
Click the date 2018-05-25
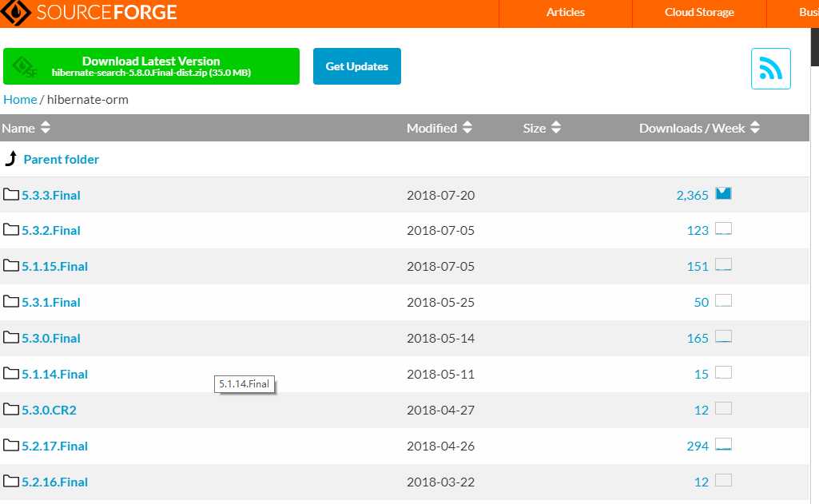(441, 303)
